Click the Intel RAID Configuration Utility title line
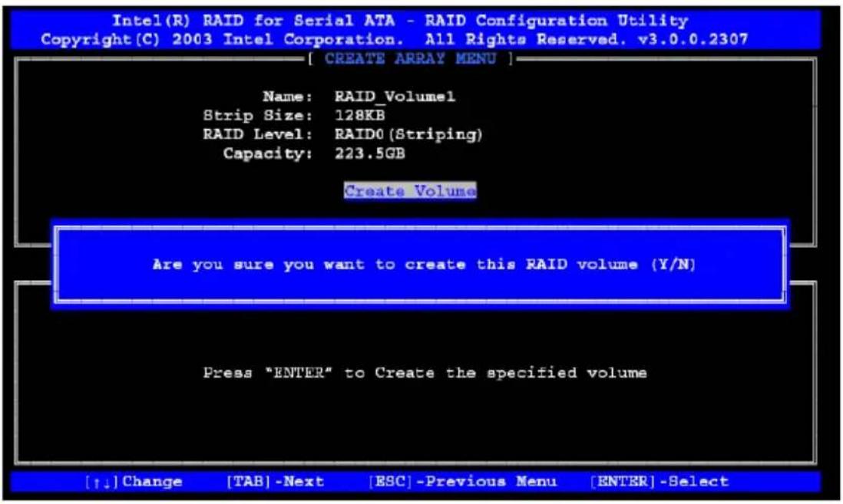 [x=400, y=21]
